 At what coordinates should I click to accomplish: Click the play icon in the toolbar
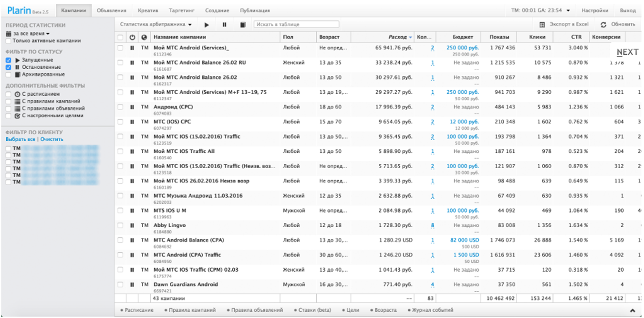point(207,24)
